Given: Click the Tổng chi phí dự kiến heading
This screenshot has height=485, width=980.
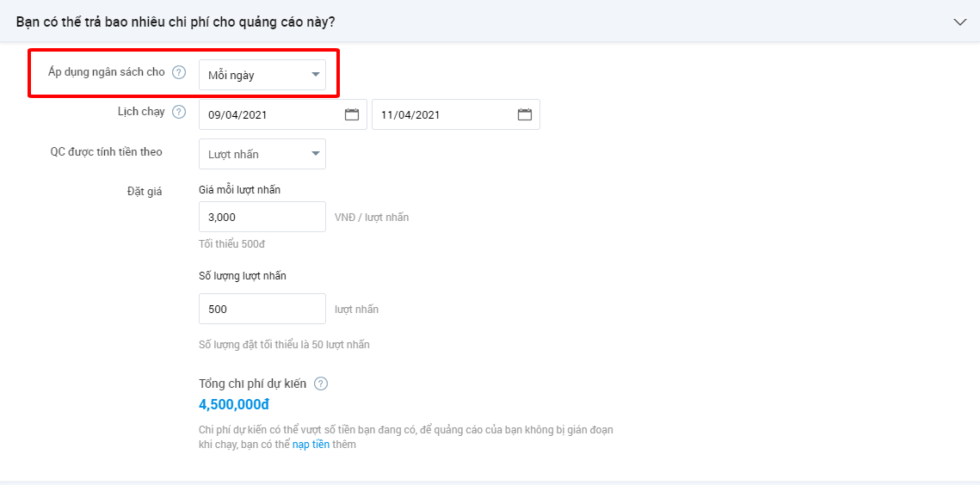Looking at the screenshot, I should (252, 384).
